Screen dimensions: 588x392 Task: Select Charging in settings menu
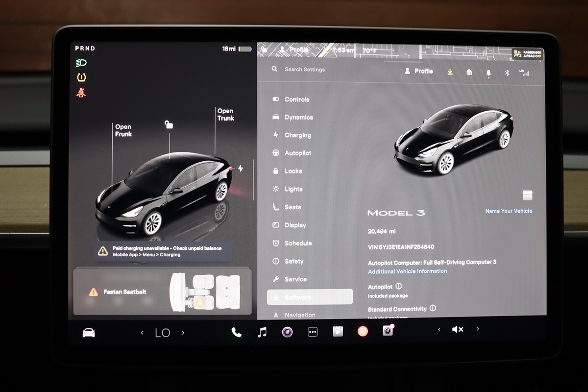click(297, 135)
